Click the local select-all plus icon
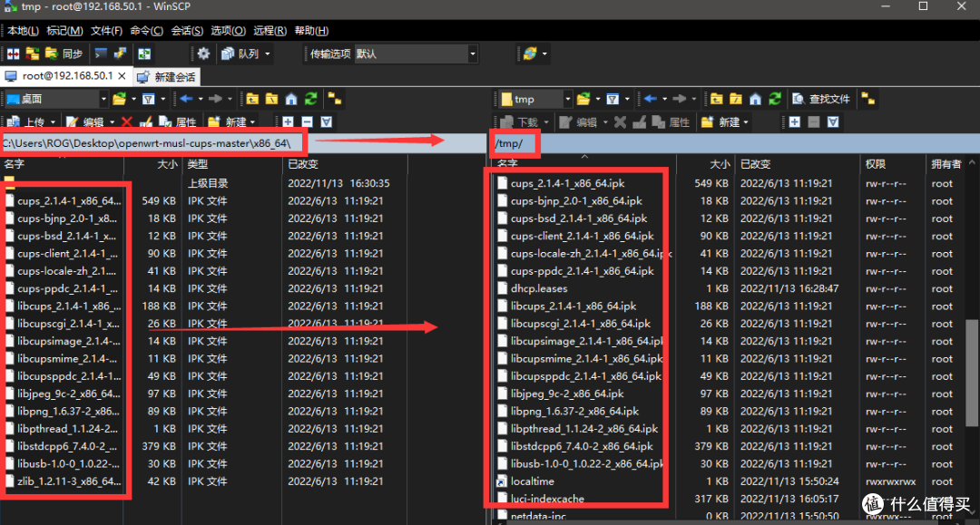 tap(288, 122)
